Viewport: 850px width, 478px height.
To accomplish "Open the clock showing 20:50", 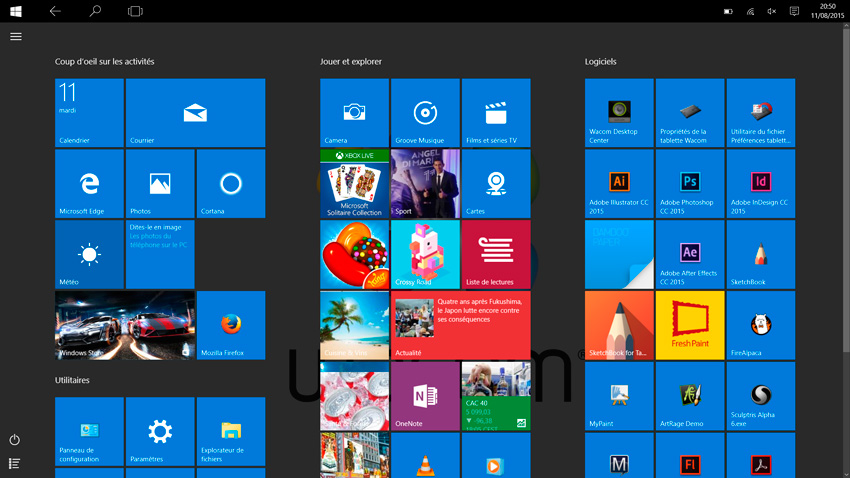I will pyautogui.click(x=827, y=11).
